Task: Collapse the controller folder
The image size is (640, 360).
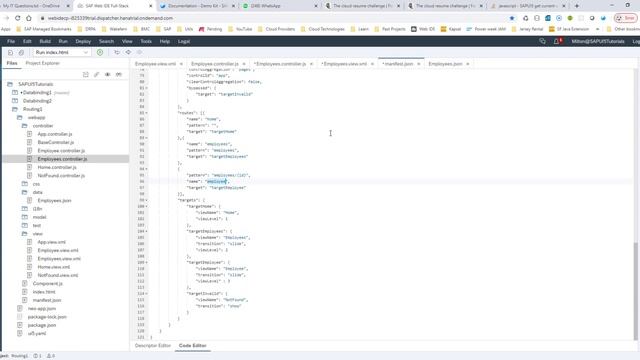Action: pos(24,126)
